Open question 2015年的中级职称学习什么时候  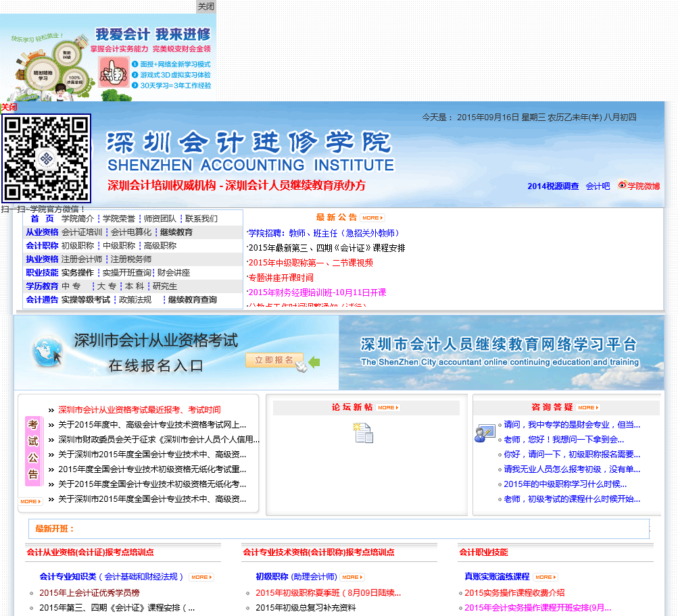[565, 484]
